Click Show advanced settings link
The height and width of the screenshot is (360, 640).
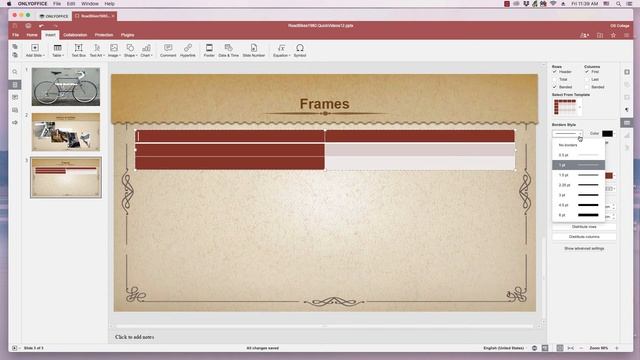point(584,249)
